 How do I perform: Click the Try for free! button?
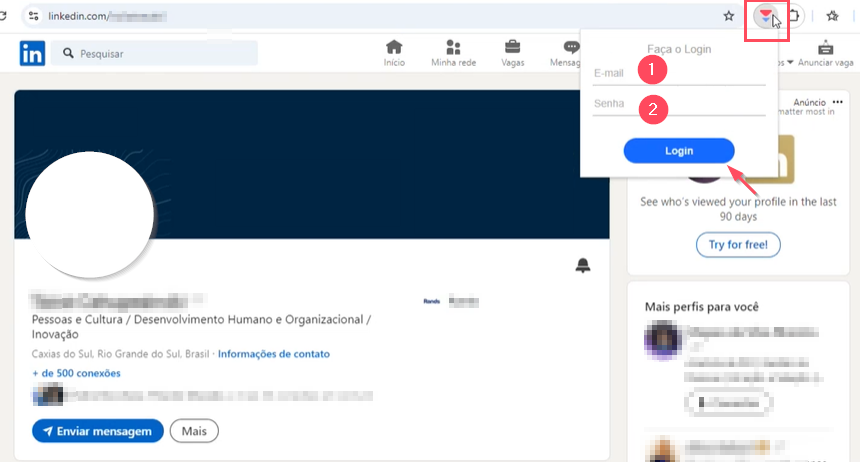738,245
